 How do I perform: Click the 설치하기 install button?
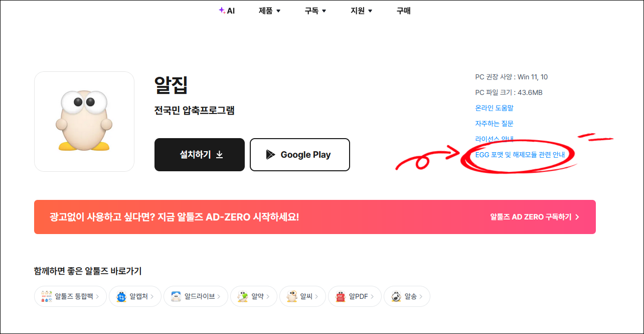pyautogui.click(x=200, y=155)
